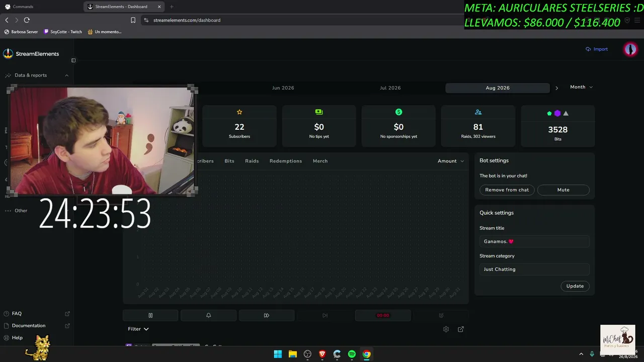
Task: Open Spotify from the taskbar
Action: [x=352, y=354]
